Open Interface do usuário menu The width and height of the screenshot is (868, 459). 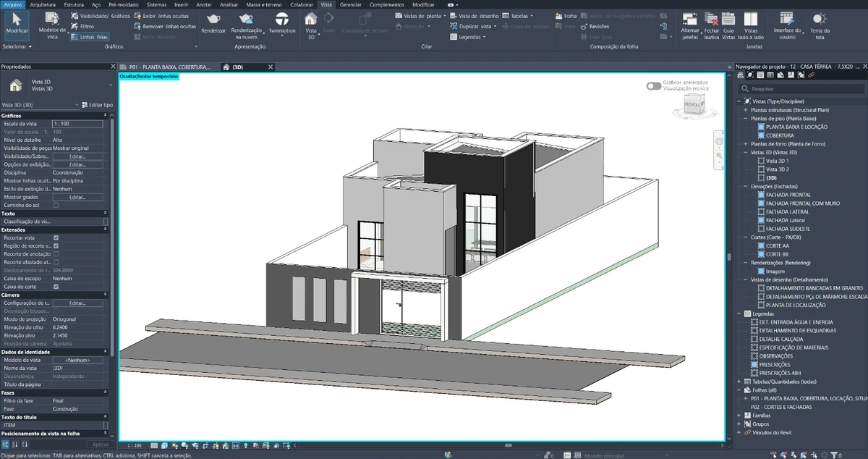(788, 25)
